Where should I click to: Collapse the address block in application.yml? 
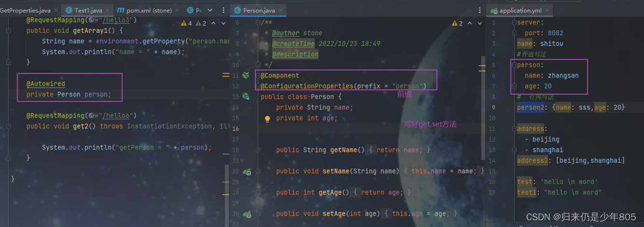click(514, 129)
